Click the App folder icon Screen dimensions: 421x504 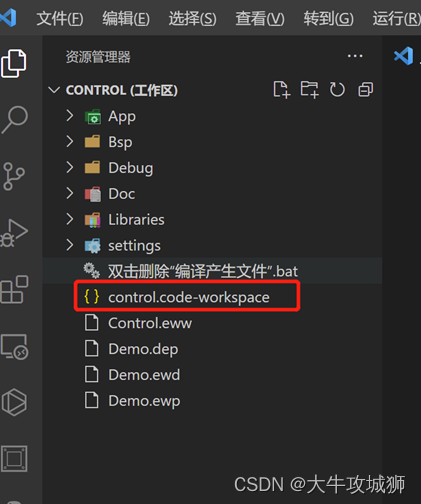click(93, 117)
